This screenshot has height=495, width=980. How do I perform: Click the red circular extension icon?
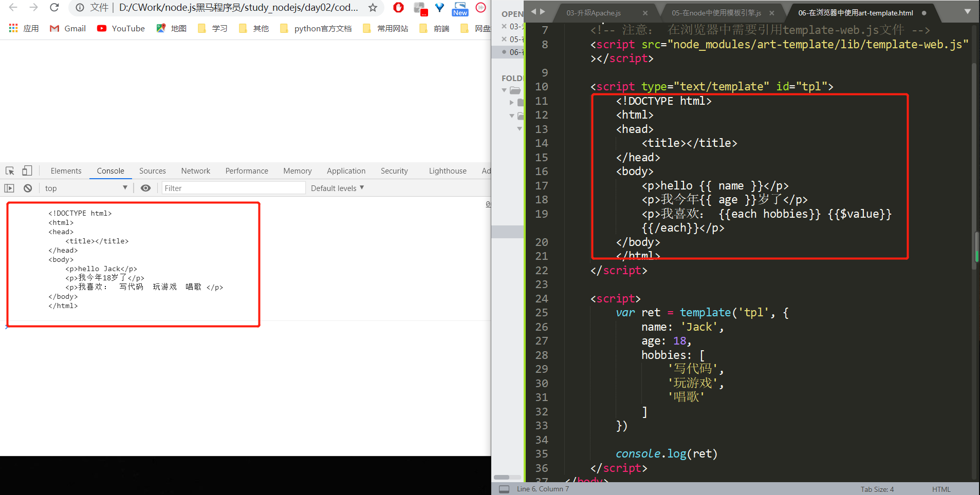481,8
